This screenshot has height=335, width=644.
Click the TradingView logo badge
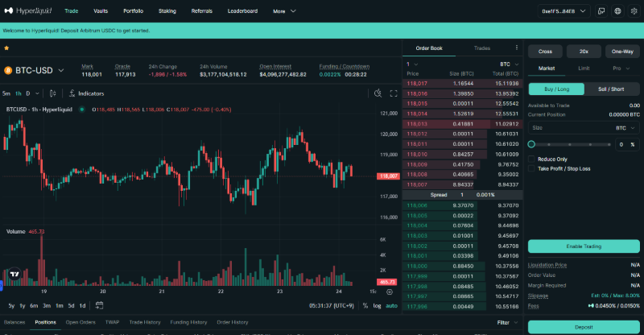(14, 274)
